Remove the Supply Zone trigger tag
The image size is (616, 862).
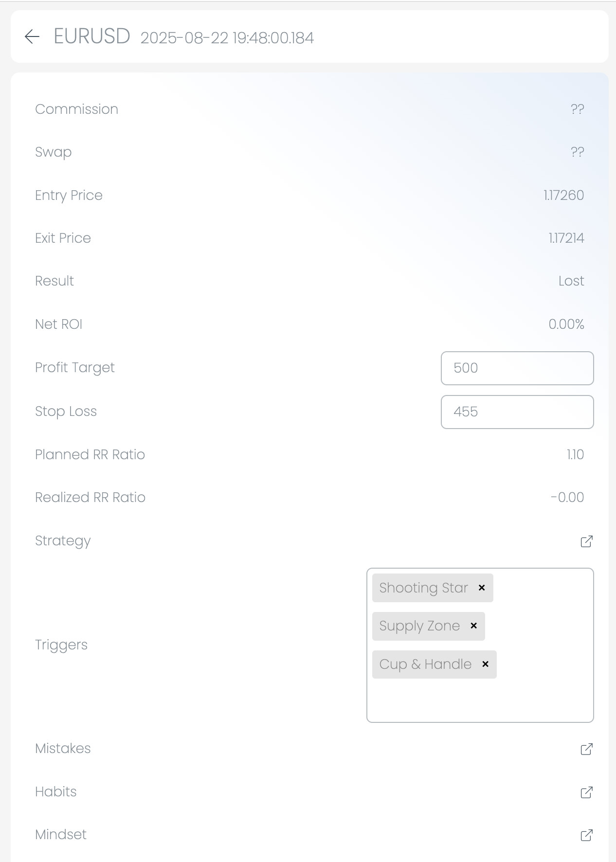pos(473,626)
